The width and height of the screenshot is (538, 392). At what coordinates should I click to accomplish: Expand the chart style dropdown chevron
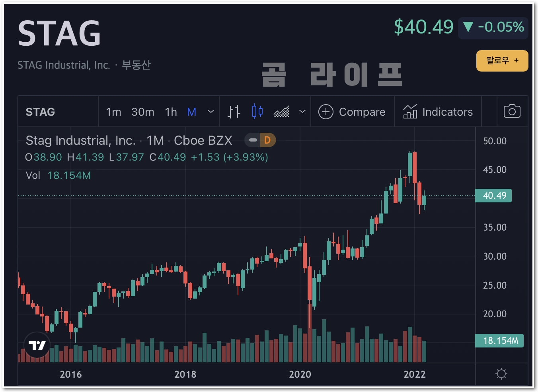(302, 112)
